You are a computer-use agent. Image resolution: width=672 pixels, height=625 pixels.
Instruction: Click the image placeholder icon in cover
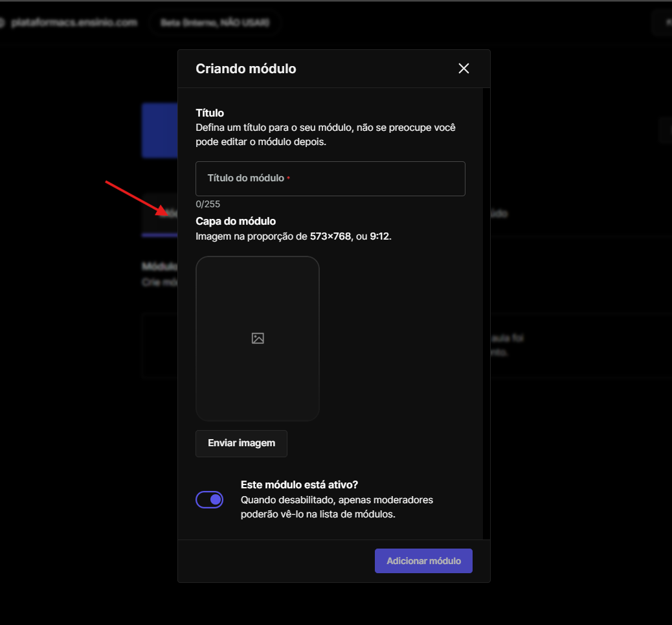point(258,338)
